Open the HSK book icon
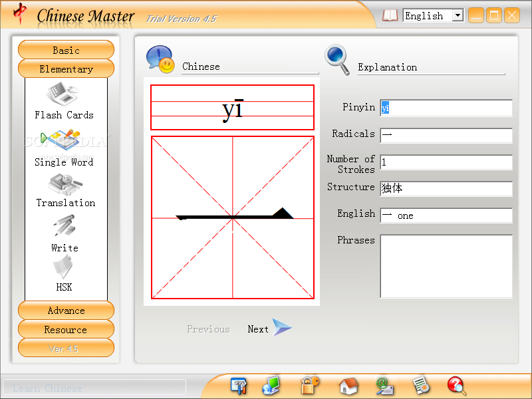The height and width of the screenshot is (399, 532). pos(63,267)
